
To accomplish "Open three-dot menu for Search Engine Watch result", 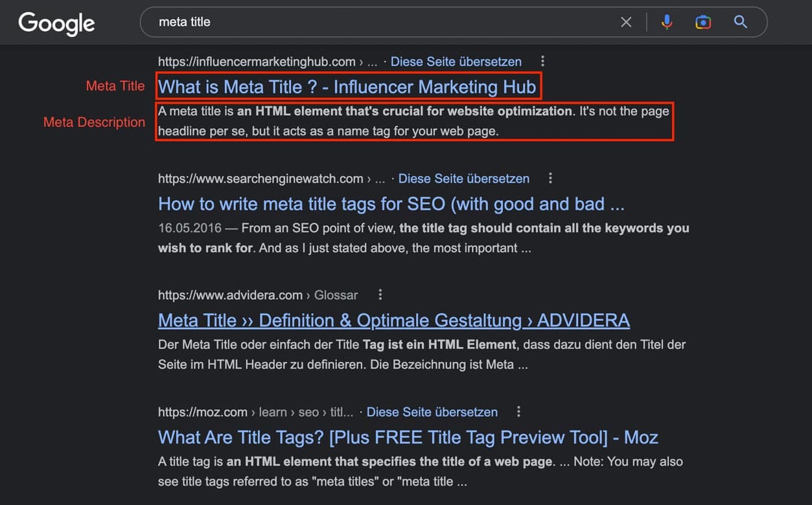I will (550, 178).
